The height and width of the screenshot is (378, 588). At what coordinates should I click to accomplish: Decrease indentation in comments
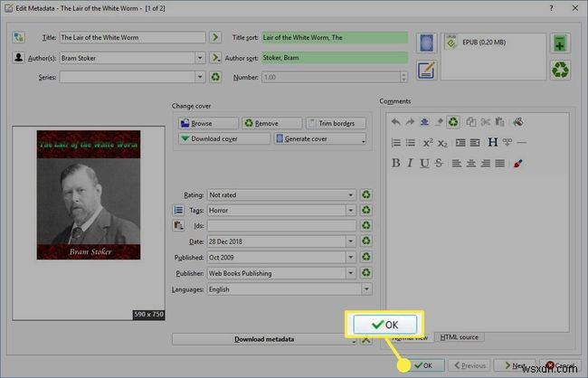475,143
